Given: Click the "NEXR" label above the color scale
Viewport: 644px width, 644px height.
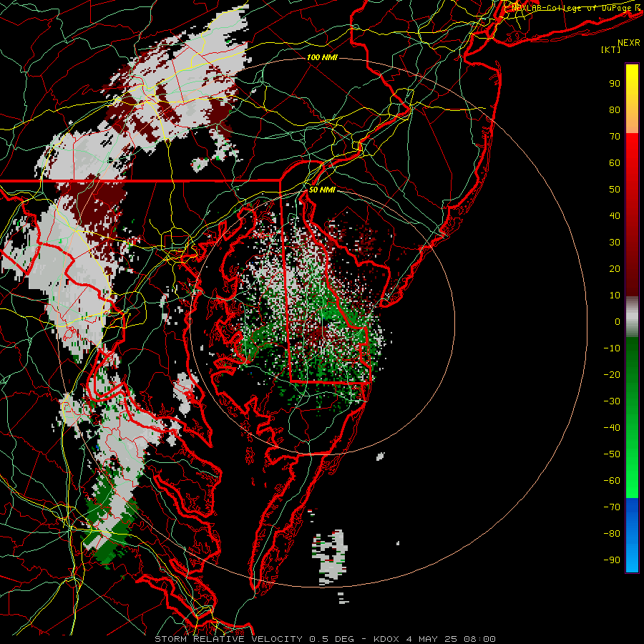Looking at the screenshot, I should coord(629,43).
